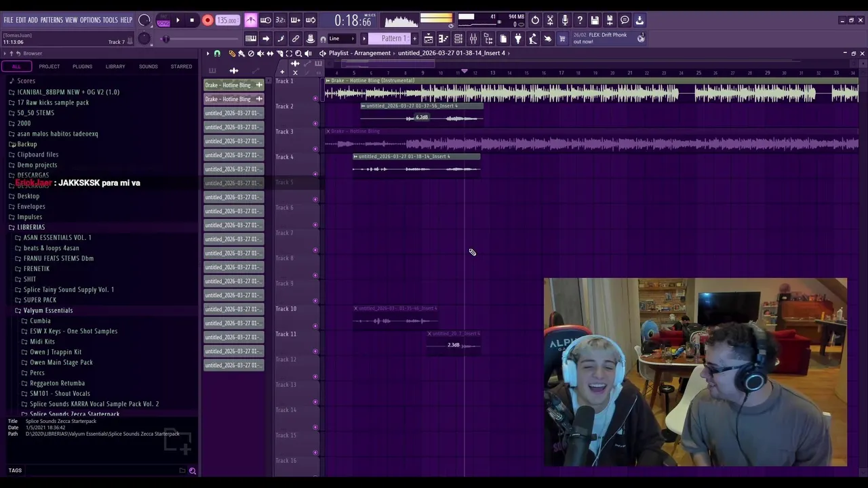Open the FLEX: Drift Phonk news panel
868x488 pixels.
(608, 38)
